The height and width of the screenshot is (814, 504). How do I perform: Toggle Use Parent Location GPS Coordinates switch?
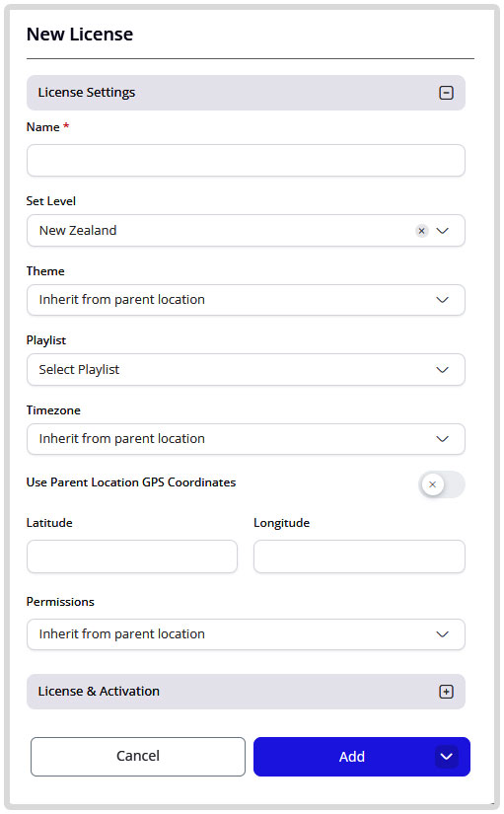click(441, 484)
